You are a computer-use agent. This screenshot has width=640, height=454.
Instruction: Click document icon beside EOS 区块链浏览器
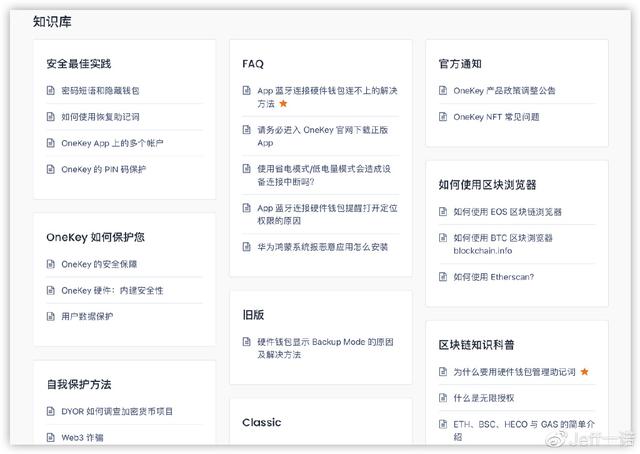coord(443,211)
